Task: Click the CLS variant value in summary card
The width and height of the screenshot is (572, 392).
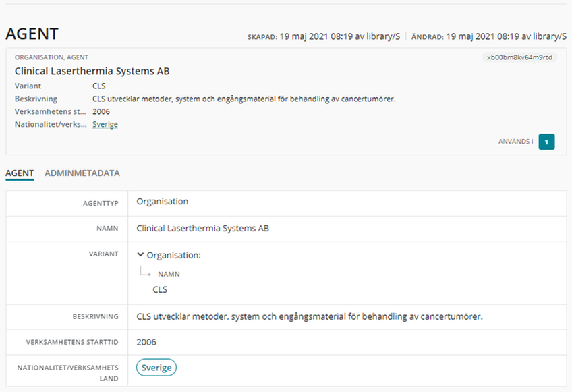Action: click(x=98, y=86)
